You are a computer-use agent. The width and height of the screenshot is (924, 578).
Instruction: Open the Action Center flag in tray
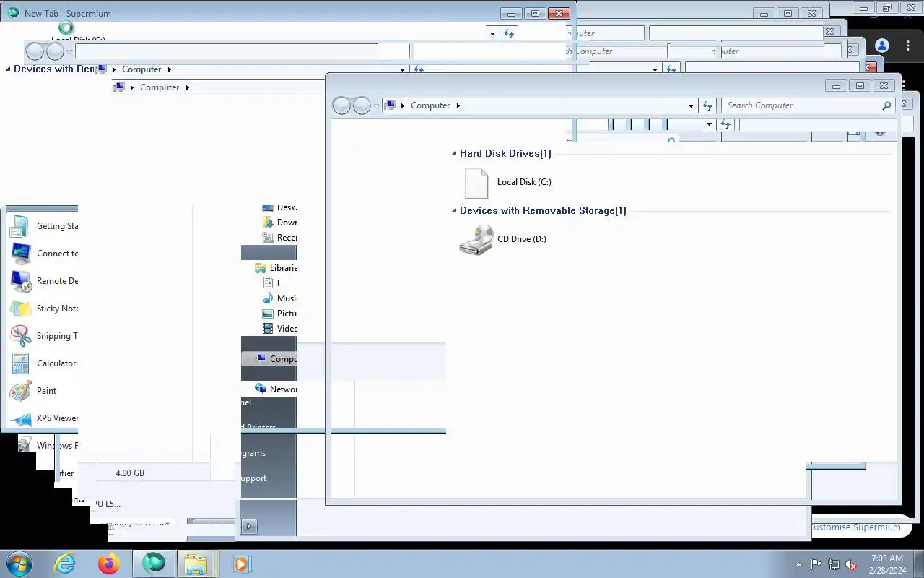pyautogui.click(x=816, y=564)
